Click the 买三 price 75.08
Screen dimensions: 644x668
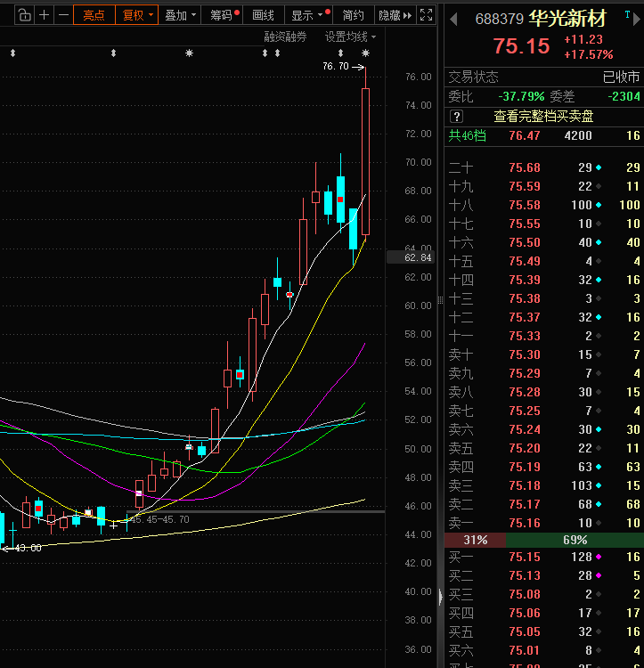525,594
